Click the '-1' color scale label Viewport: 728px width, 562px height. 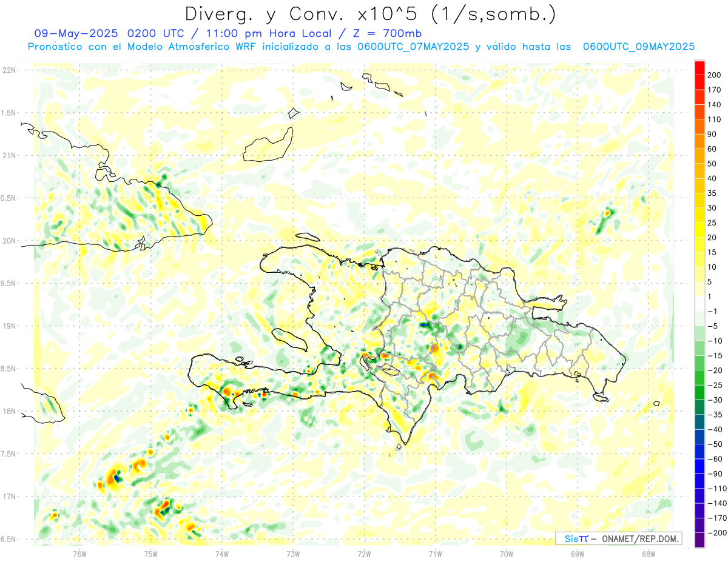coord(713,311)
